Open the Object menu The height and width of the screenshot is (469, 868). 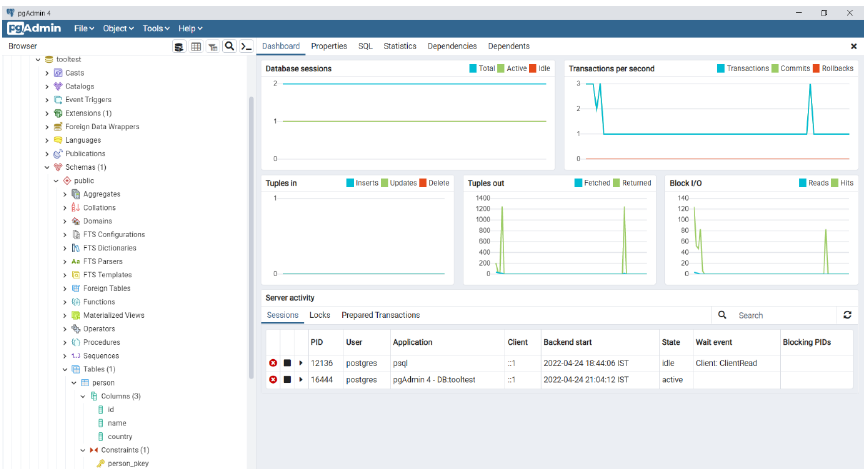point(118,28)
